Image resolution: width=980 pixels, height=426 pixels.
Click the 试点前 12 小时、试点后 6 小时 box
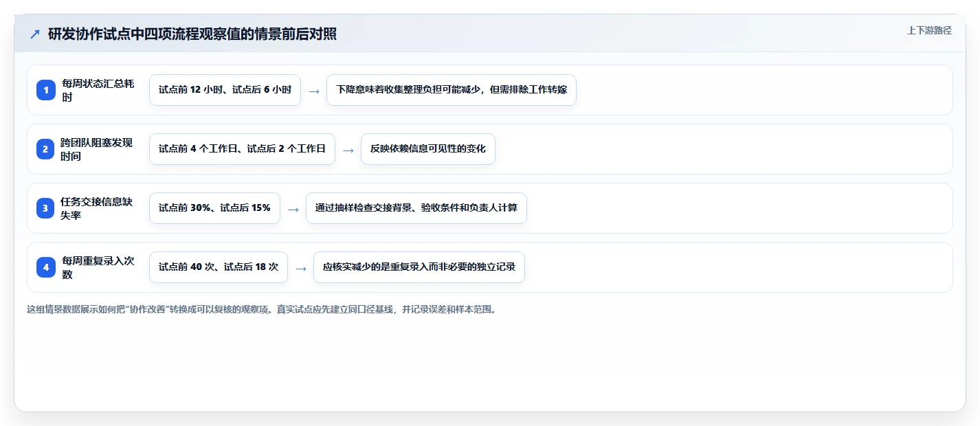(225, 90)
